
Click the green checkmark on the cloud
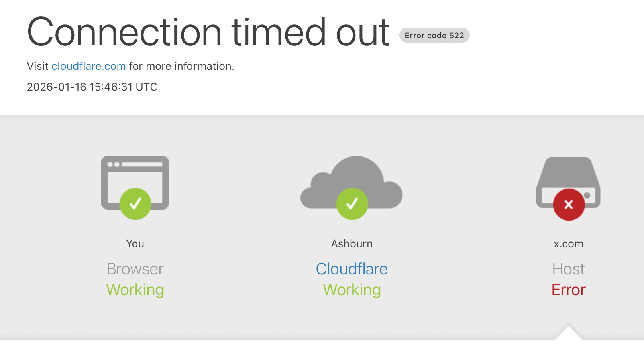point(352,204)
